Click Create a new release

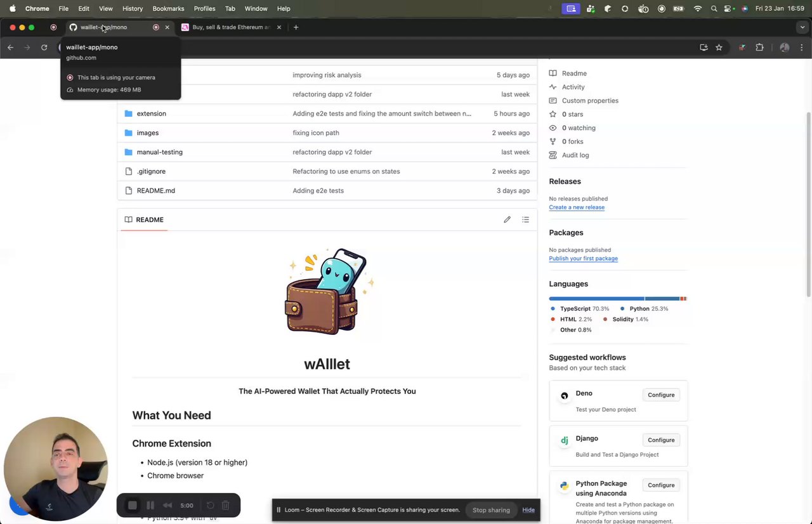pos(577,207)
